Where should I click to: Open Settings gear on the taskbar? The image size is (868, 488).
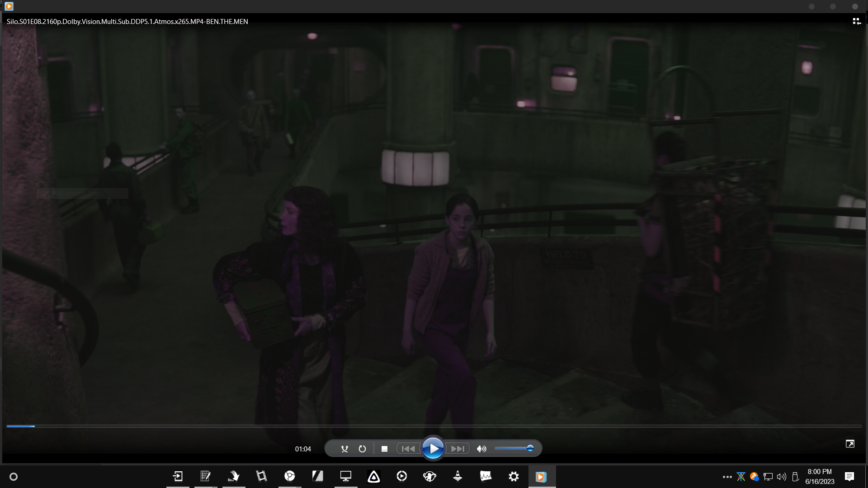pyautogui.click(x=514, y=476)
